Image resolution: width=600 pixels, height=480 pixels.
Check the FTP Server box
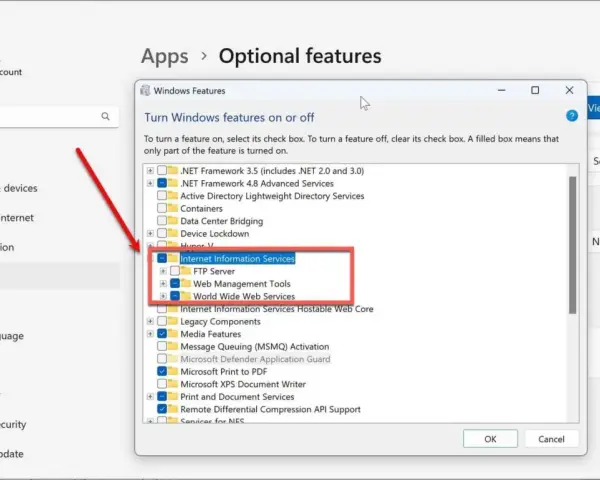tap(175, 271)
